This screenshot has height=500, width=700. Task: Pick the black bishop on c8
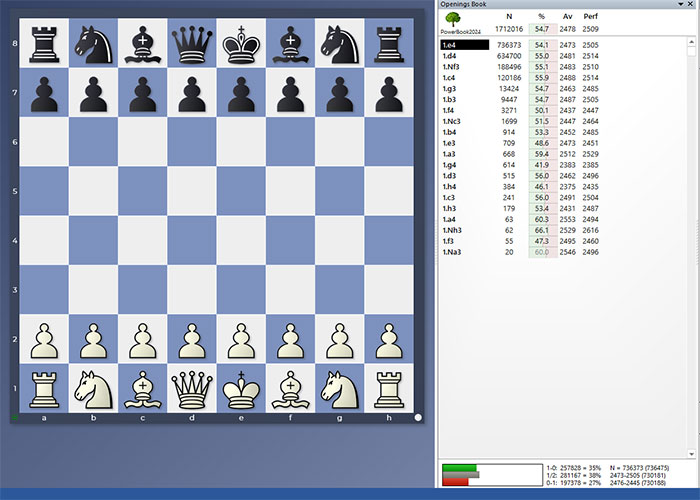[142, 44]
